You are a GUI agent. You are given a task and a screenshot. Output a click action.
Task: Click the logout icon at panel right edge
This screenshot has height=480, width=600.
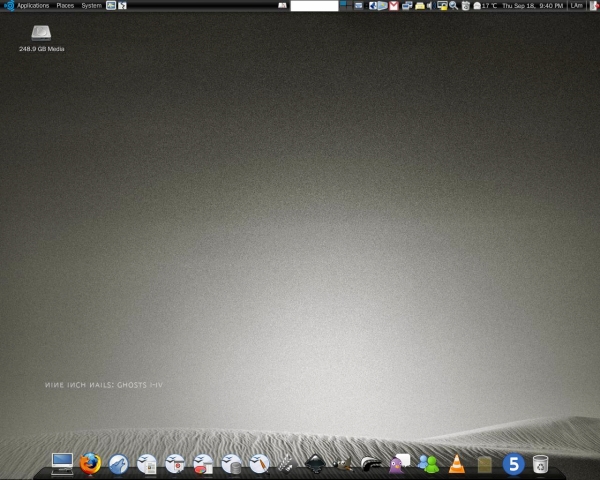pyautogui.click(x=594, y=6)
